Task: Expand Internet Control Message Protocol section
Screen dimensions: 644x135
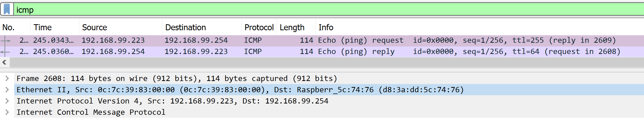Action: (7, 112)
